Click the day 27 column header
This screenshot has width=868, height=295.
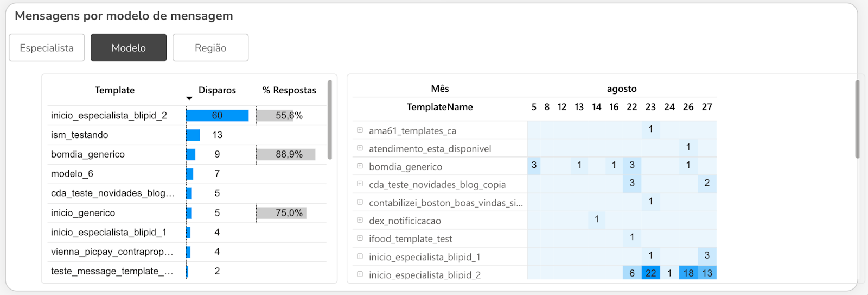click(707, 107)
